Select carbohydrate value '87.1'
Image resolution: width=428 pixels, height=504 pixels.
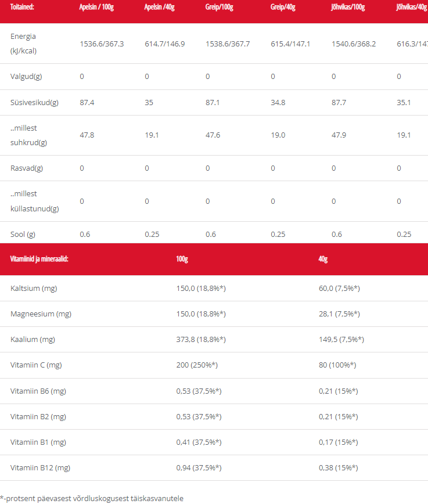[x=213, y=103]
